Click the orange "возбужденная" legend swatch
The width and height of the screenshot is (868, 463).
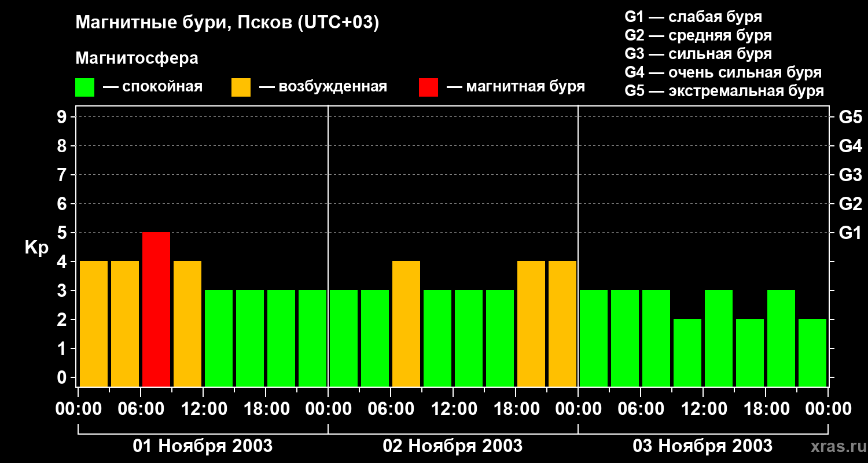[x=241, y=87]
